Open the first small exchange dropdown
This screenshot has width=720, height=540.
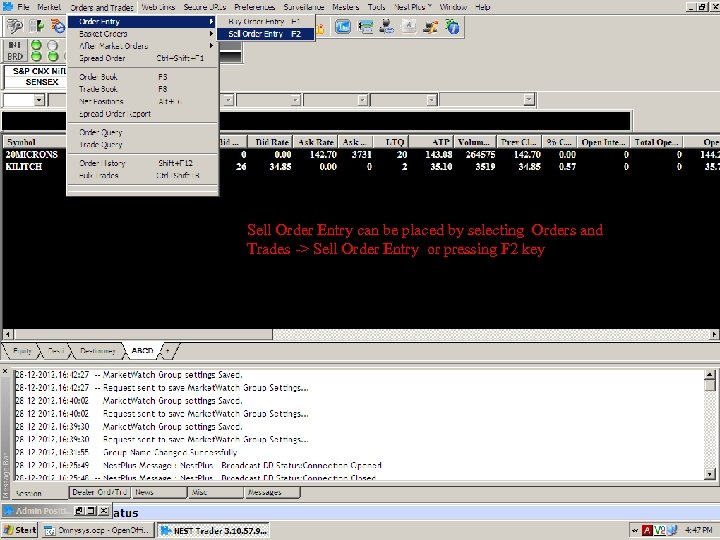tap(39, 100)
